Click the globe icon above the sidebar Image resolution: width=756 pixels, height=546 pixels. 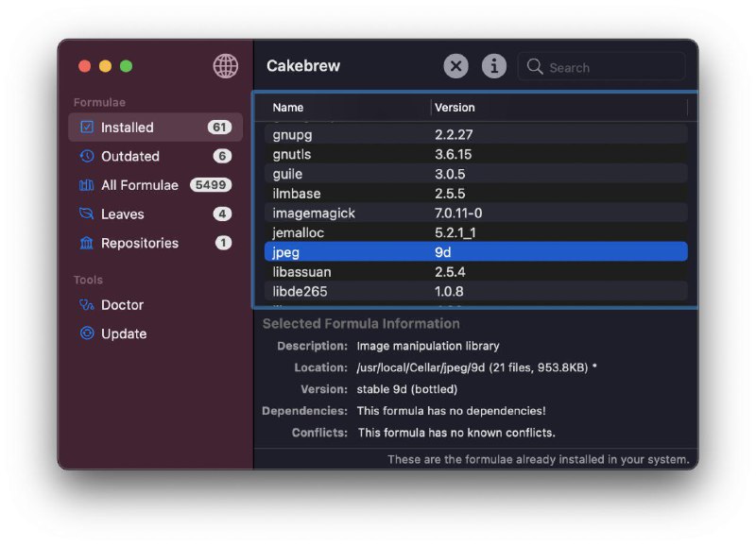coord(223,66)
